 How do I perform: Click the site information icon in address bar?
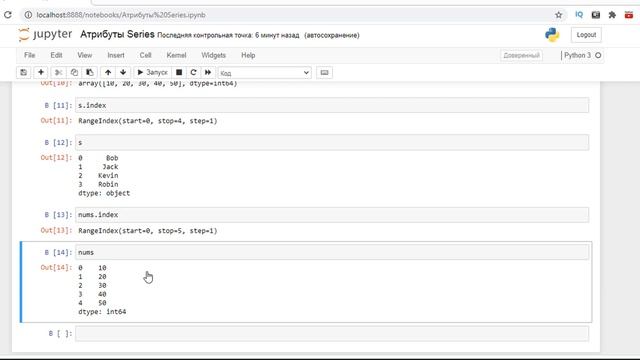[x=28, y=15]
